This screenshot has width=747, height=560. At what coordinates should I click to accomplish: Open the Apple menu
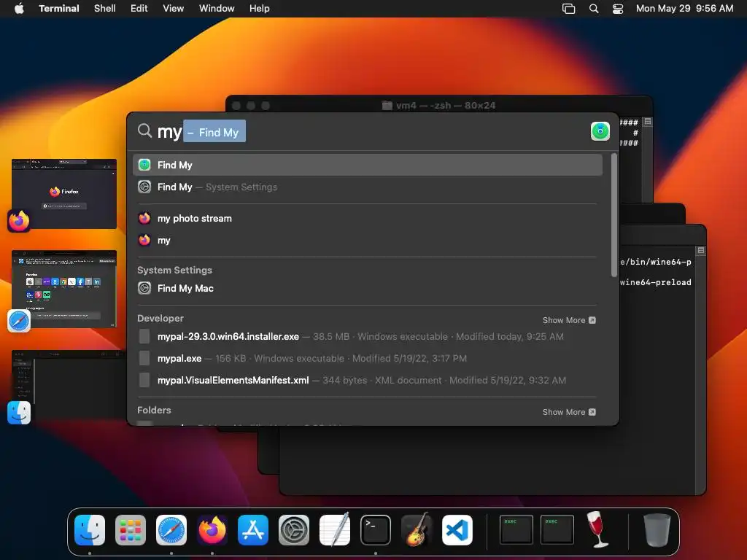coord(19,9)
